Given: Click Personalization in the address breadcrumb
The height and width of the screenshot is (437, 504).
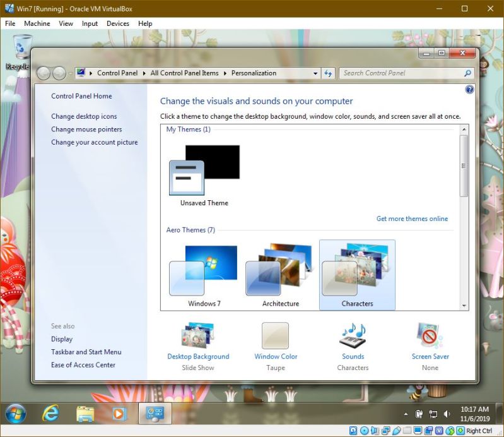Looking at the screenshot, I should pos(254,73).
